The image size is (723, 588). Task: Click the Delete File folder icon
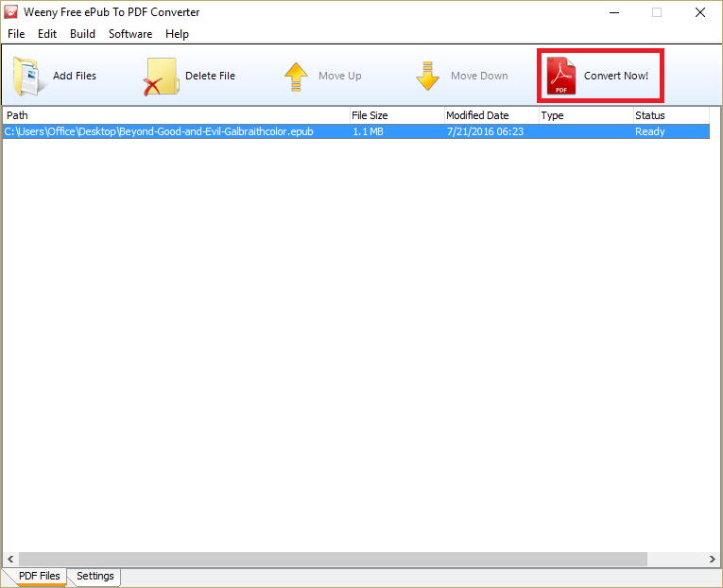coord(162,76)
